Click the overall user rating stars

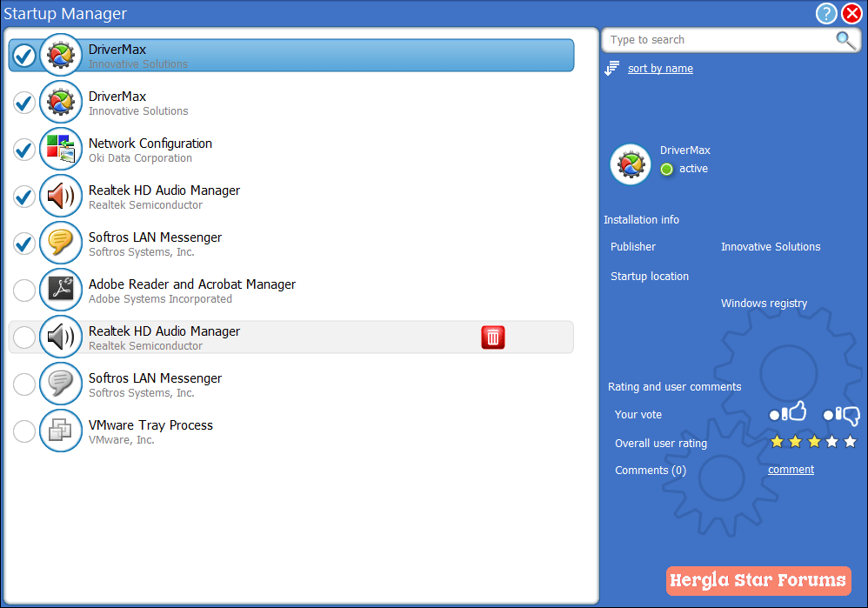[813, 443]
